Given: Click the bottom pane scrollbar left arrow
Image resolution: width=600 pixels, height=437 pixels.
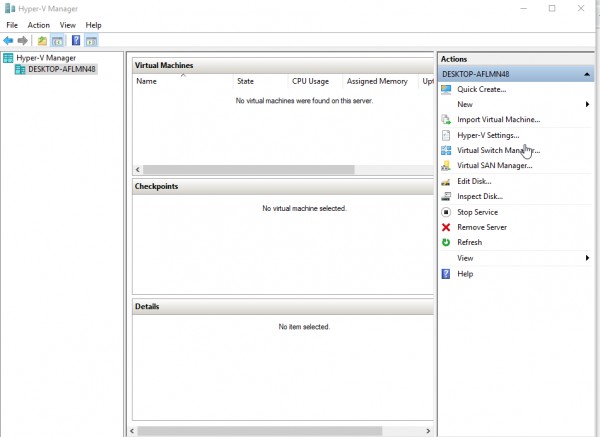Looking at the screenshot, I should click(132, 431).
